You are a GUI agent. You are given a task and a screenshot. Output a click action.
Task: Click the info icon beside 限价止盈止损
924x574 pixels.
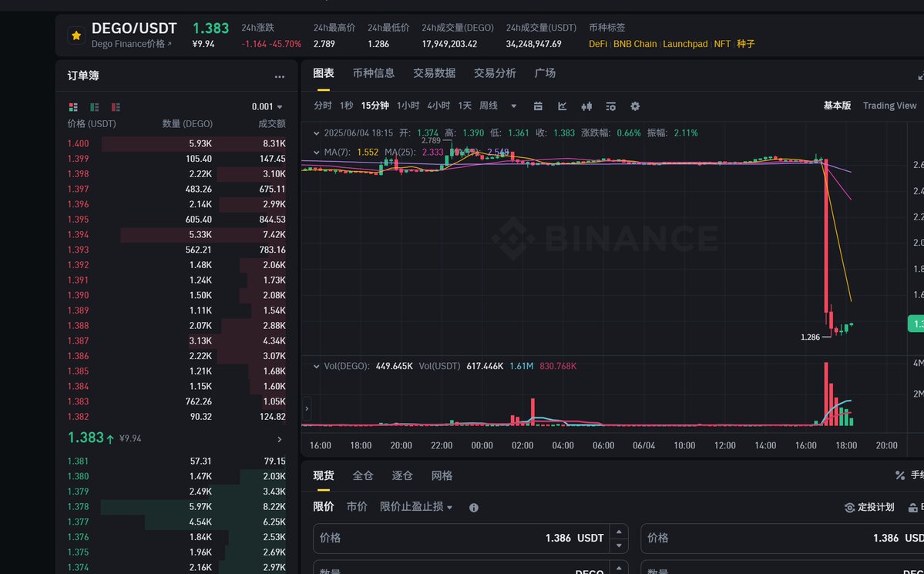[x=474, y=508]
